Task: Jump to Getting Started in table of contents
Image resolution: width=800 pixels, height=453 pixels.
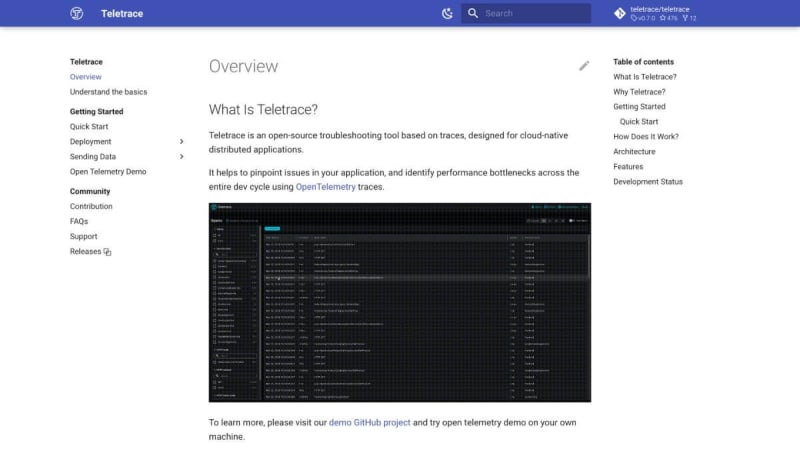Action: [639, 107]
